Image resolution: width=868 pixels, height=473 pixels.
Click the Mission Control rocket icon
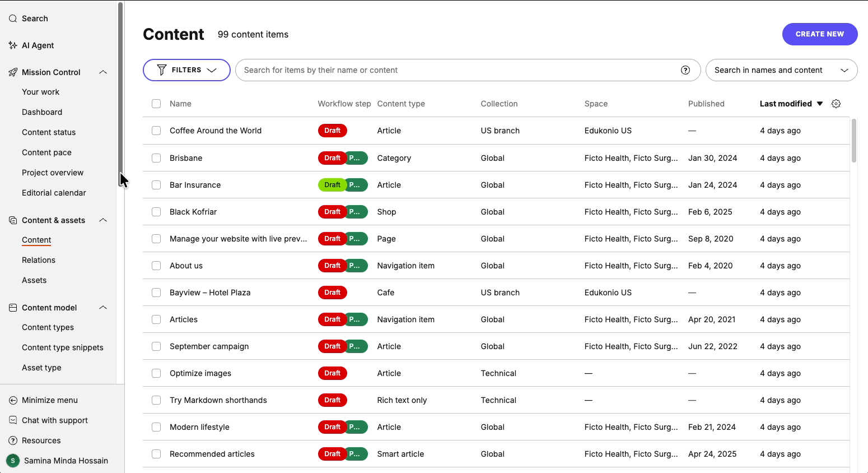(x=13, y=72)
